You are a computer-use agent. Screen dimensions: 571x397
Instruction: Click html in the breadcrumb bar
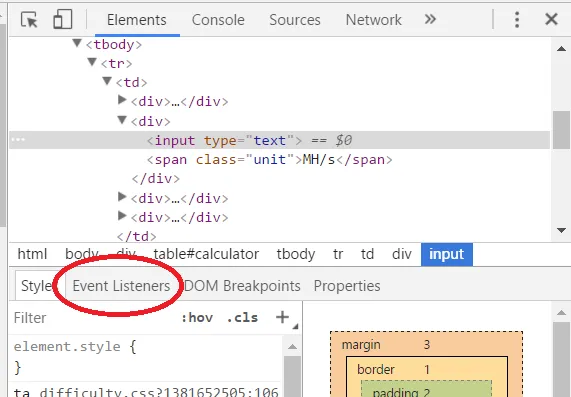[x=32, y=254]
